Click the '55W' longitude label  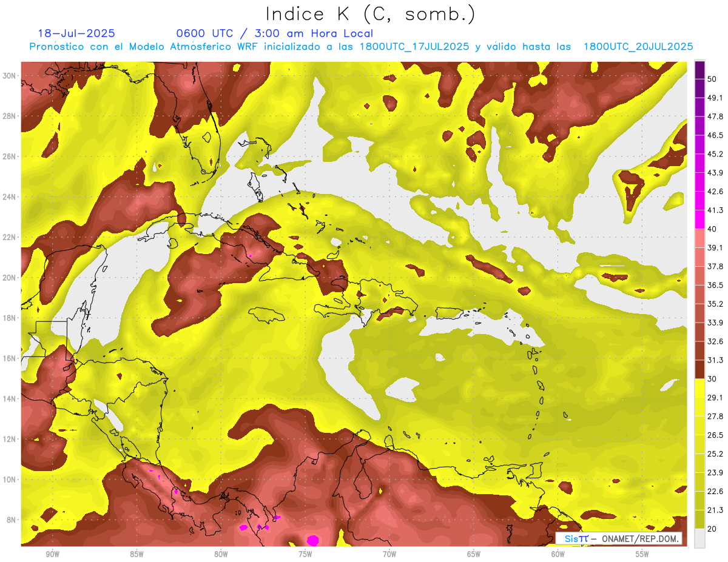(x=642, y=555)
